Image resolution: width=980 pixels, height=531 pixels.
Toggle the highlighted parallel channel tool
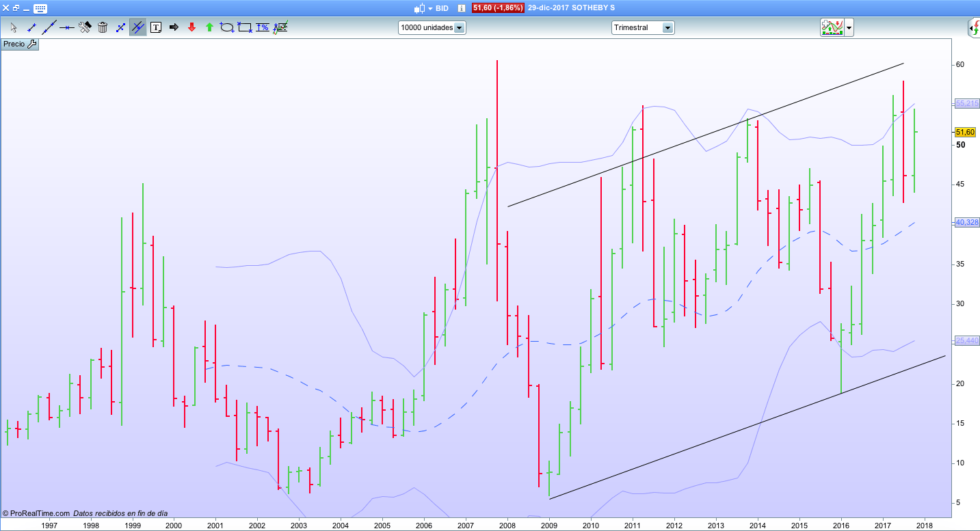[x=137, y=27]
